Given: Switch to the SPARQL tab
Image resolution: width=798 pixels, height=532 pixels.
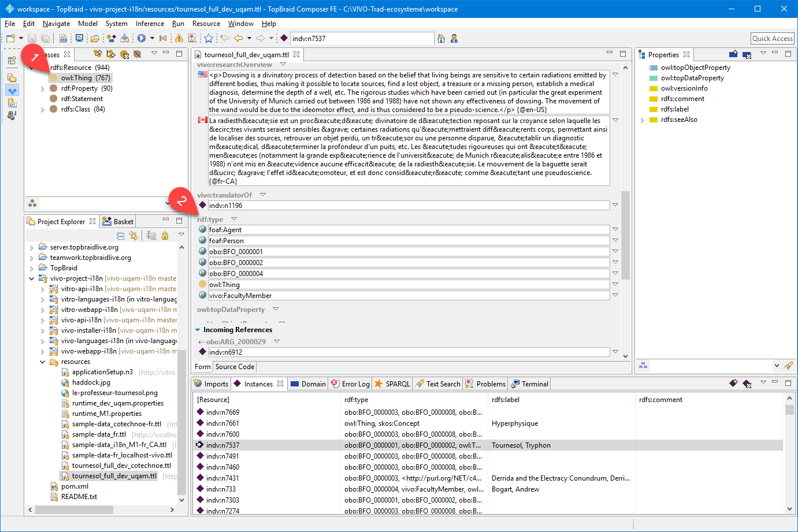Looking at the screenshot, I should (392, 384).
